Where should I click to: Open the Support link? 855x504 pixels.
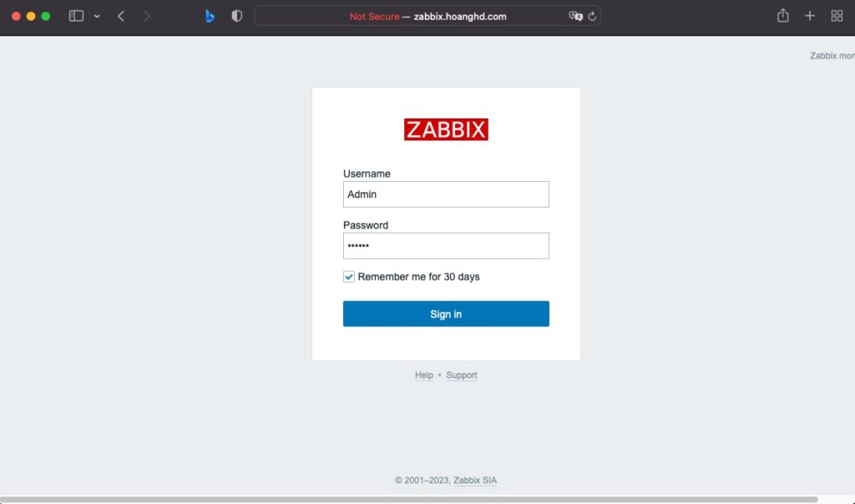(461, 375)
